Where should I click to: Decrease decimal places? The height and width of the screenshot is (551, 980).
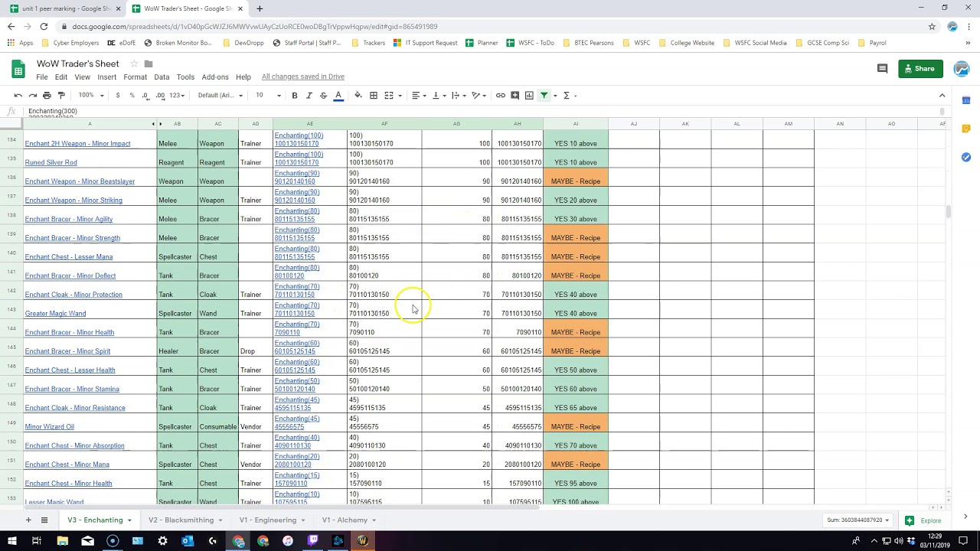tap(145, 96)
